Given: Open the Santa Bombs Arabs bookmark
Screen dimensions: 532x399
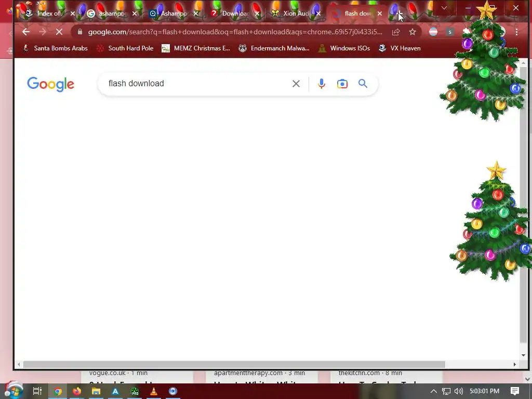Looking at the screenshot, I should [x=55, y=48].
